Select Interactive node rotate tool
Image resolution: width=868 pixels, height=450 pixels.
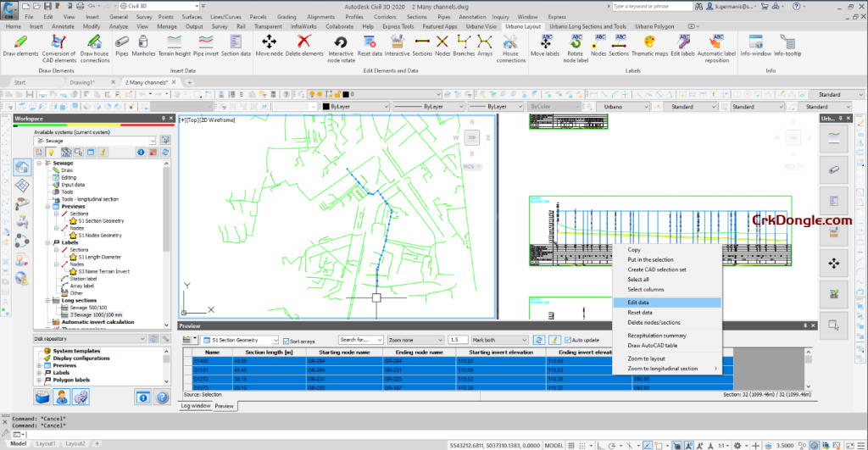tap(341, 48)
